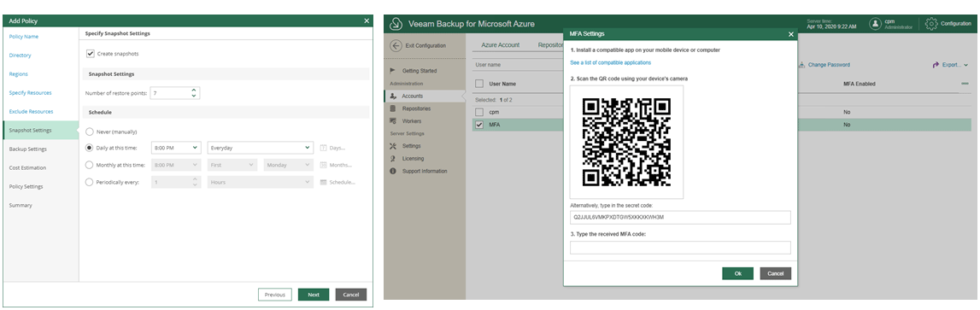The height and width of the screenshot is (310, 980).
Task: Click the Schedule grid icon in Add Policy
Action: tap(323, 183)
